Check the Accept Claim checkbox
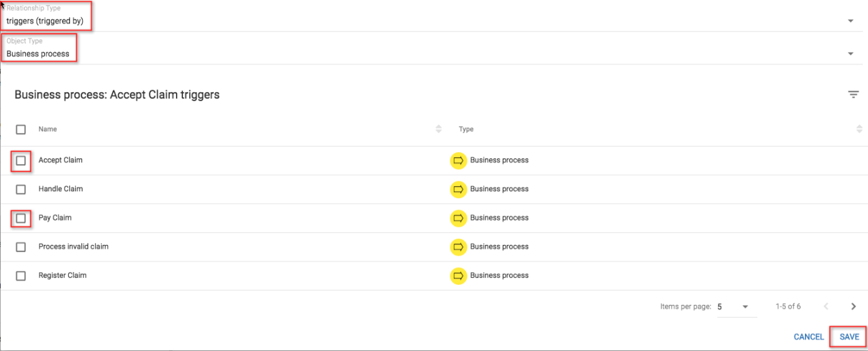 [x=21, y=161]
